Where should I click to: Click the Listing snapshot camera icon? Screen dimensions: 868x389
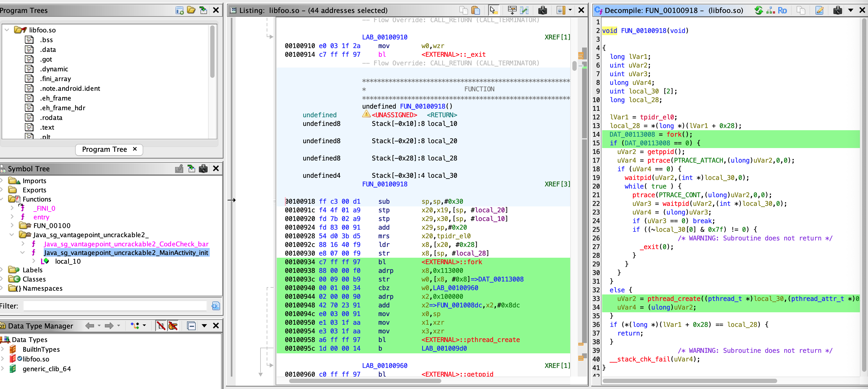[542, 11]
